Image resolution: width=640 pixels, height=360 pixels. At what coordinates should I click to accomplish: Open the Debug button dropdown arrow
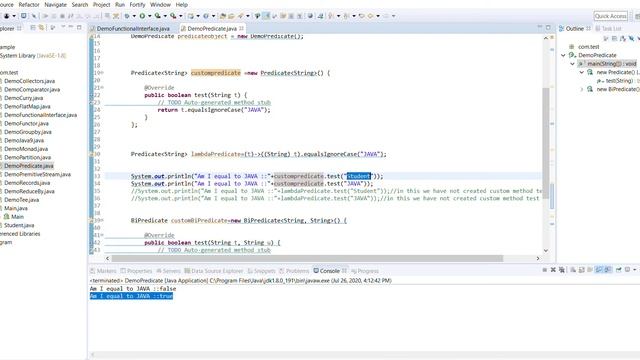(x=134, y=16)
